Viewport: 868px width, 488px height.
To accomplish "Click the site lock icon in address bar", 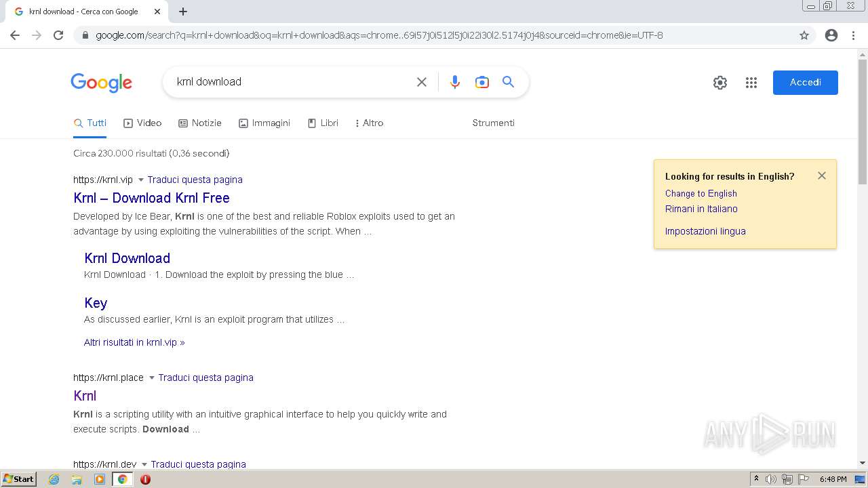I will pyautogui.click(x=85, y=35).
